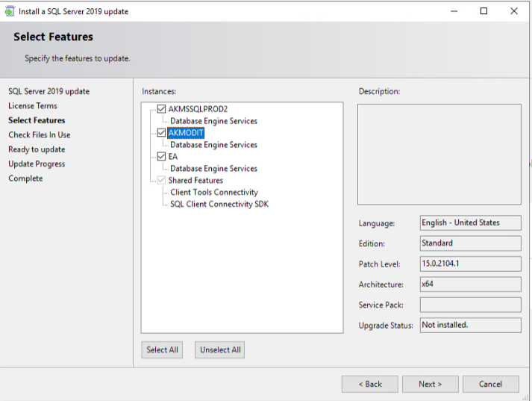Go back with the < Back button
Screen dimensions: 532x401
coord(370,384)
